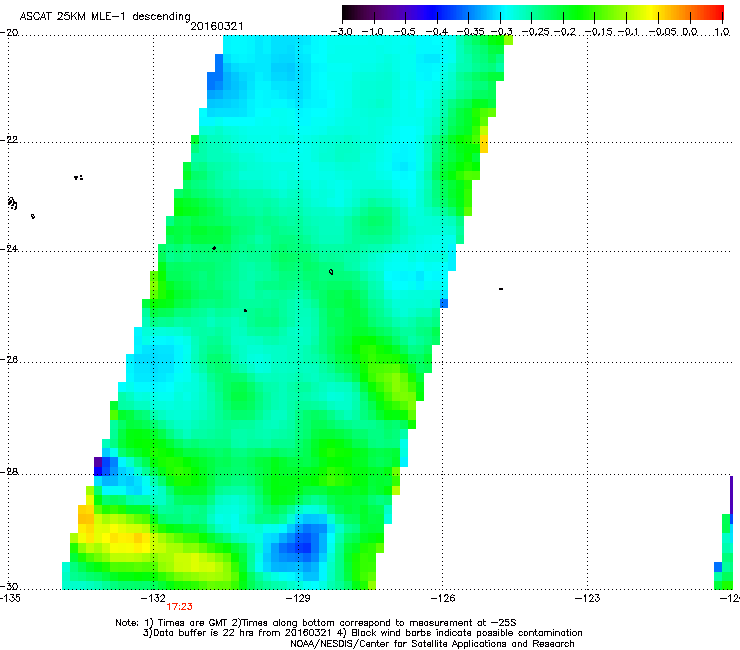Click the -0.4 color bar label

click(437, 32)
